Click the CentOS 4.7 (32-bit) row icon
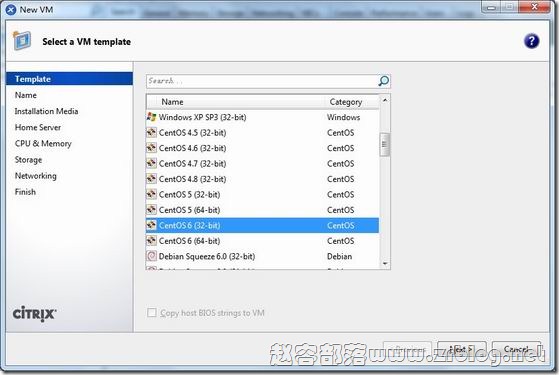The image size is (559, 375). (x=152, y=163)
